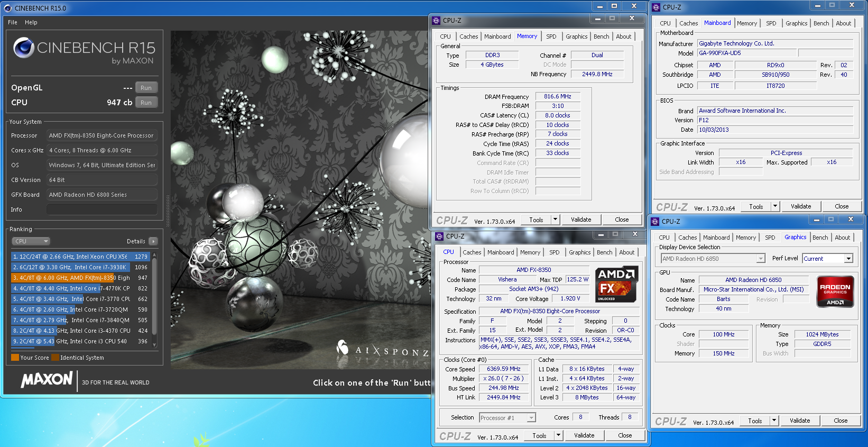The height and width of the screenshot is (447, 868).
Task: Click Close button in Memory CPU-Z window
Action: point(622,220)
